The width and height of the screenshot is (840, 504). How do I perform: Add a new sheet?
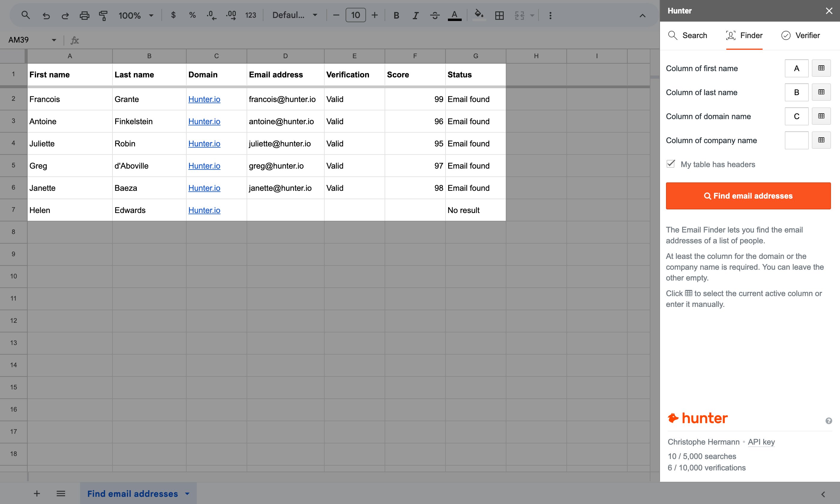(x=37, y=493)
